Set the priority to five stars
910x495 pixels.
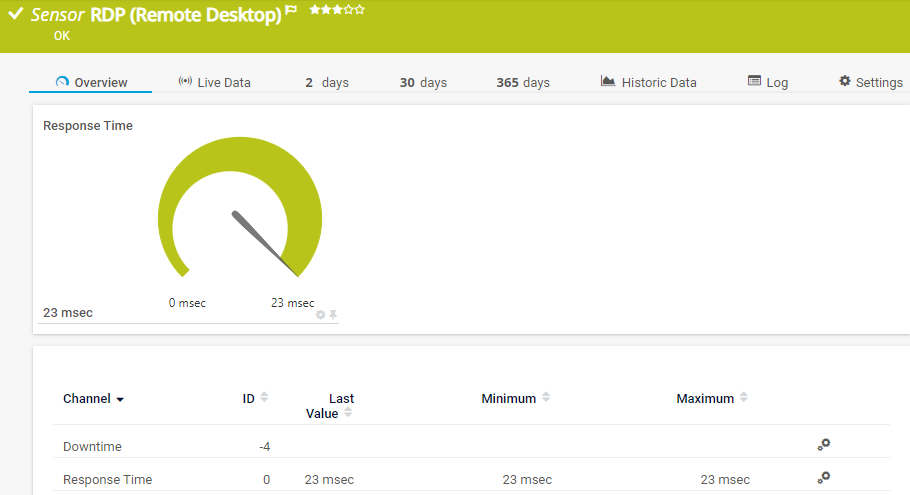pyautogui.click(x=360, y=9)
